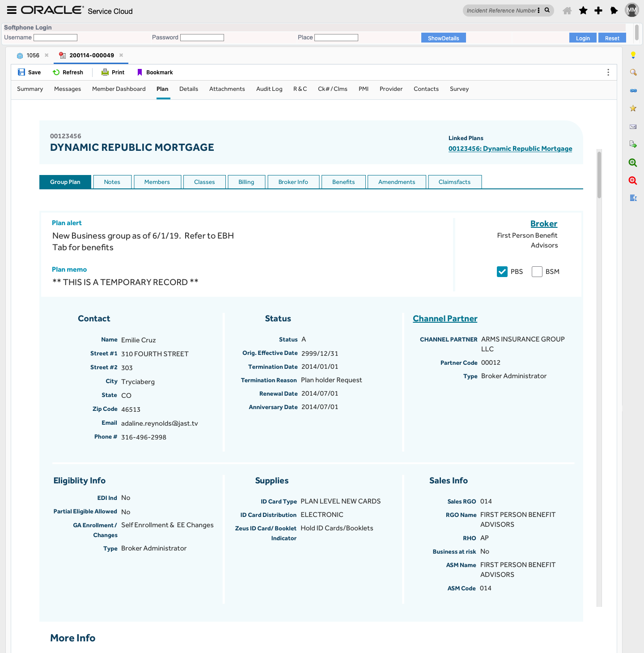Select the Notes plan sub-tab

click(x=112, y=182)
